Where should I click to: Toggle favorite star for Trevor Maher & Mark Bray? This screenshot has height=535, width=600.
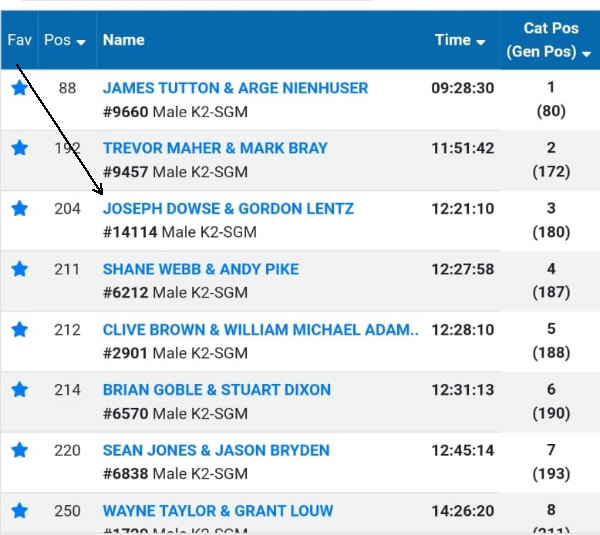coord(19,149)
